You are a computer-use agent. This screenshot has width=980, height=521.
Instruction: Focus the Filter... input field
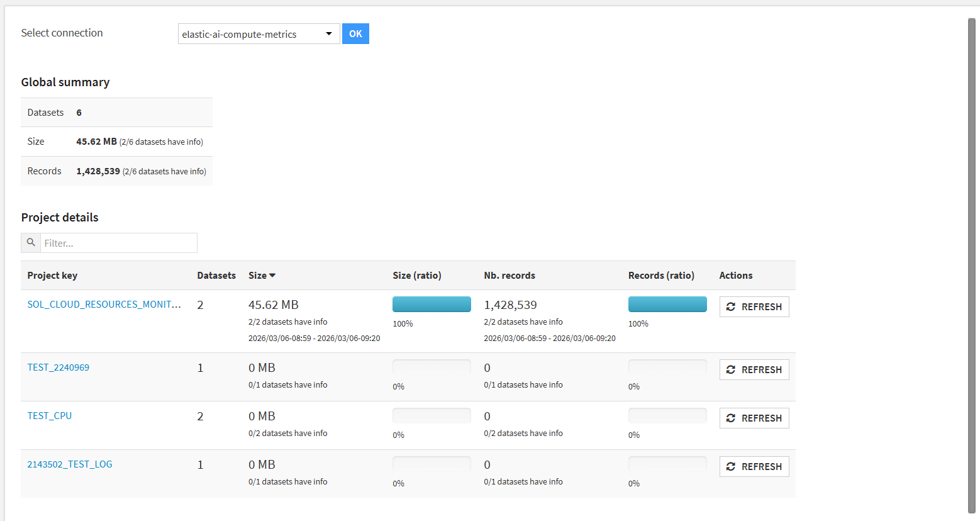click(119, 243)
